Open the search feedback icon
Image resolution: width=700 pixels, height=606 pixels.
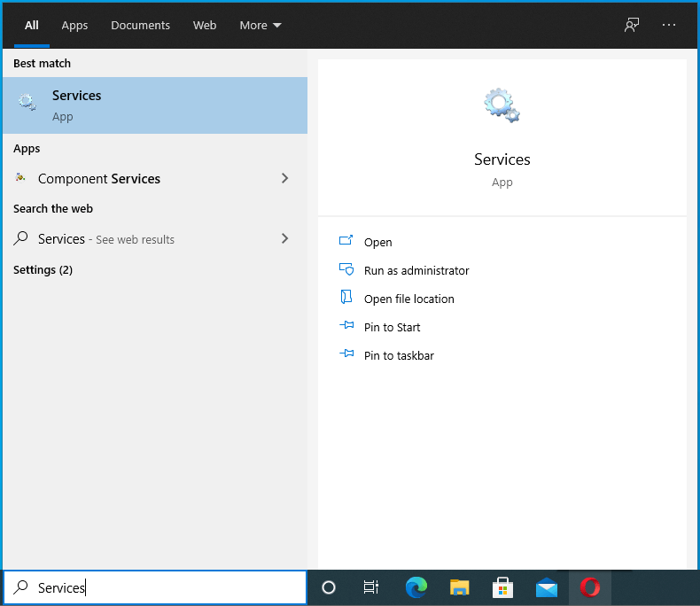click(x=631, y=25)
